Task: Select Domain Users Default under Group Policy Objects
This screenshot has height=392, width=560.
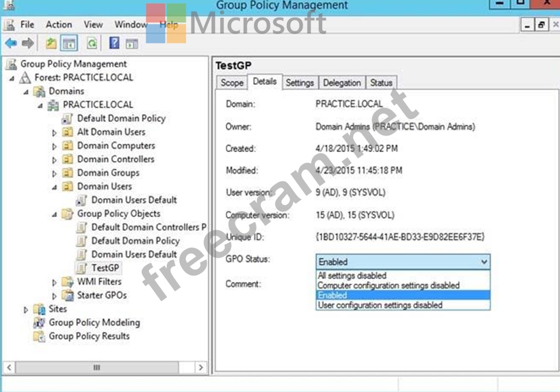Action: coord(134,254)
